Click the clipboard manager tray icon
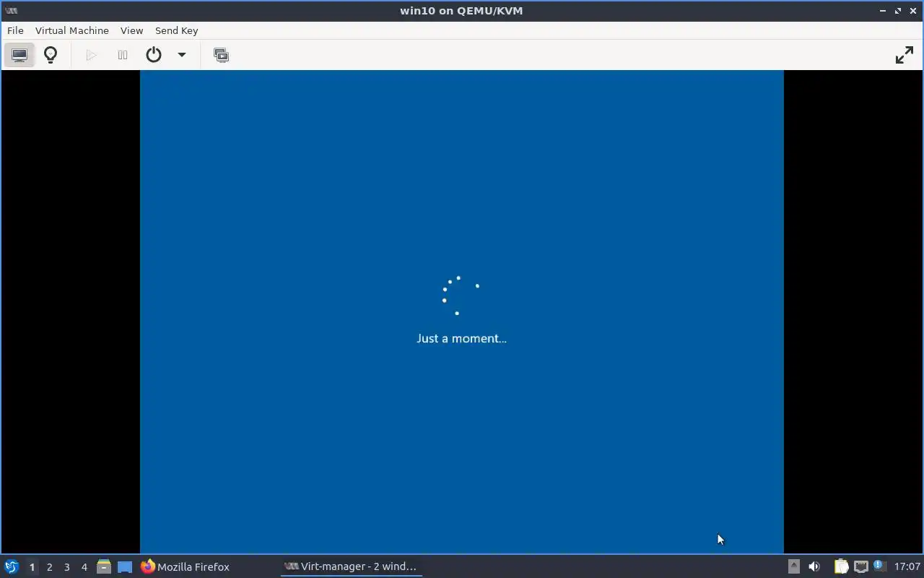 point(841,566)
